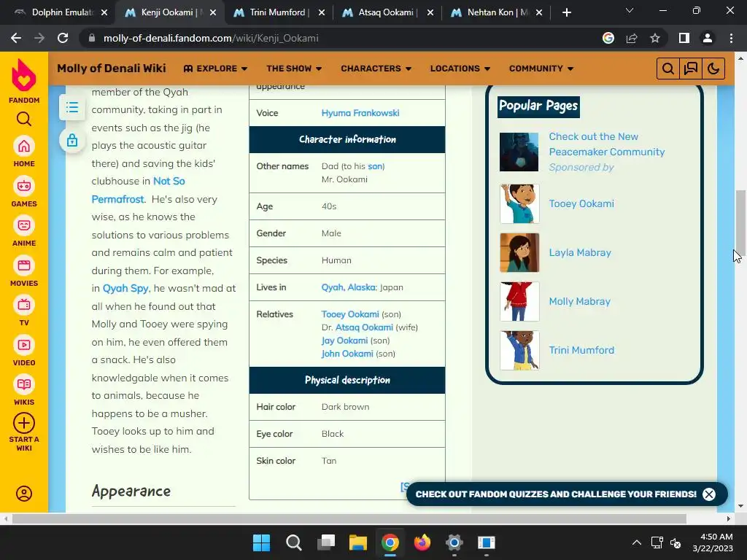Open Check out the New Peacemaker Community link
The height and width of the screenshot is (560, 747).
tap(606, 144)
